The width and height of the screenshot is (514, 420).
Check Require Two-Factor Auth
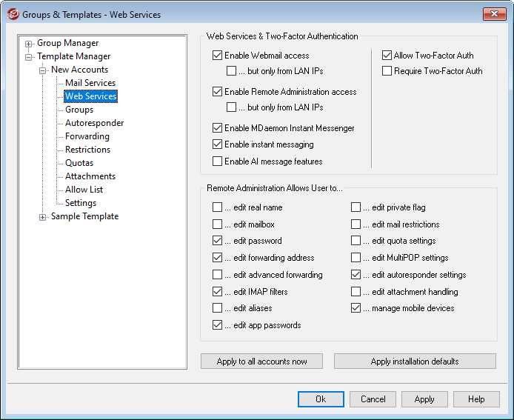pyautogui.click(x=387, y=71)
